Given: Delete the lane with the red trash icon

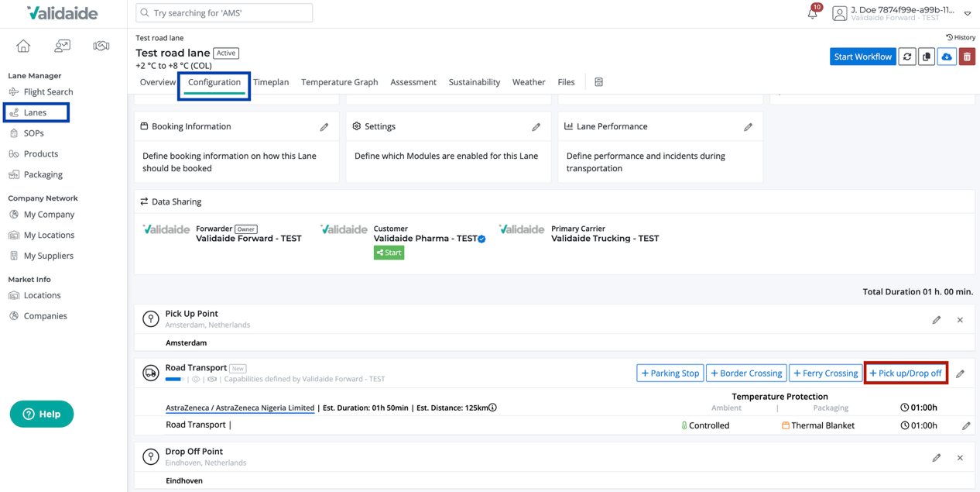Looking at the screenshot, I should point(967,56).
